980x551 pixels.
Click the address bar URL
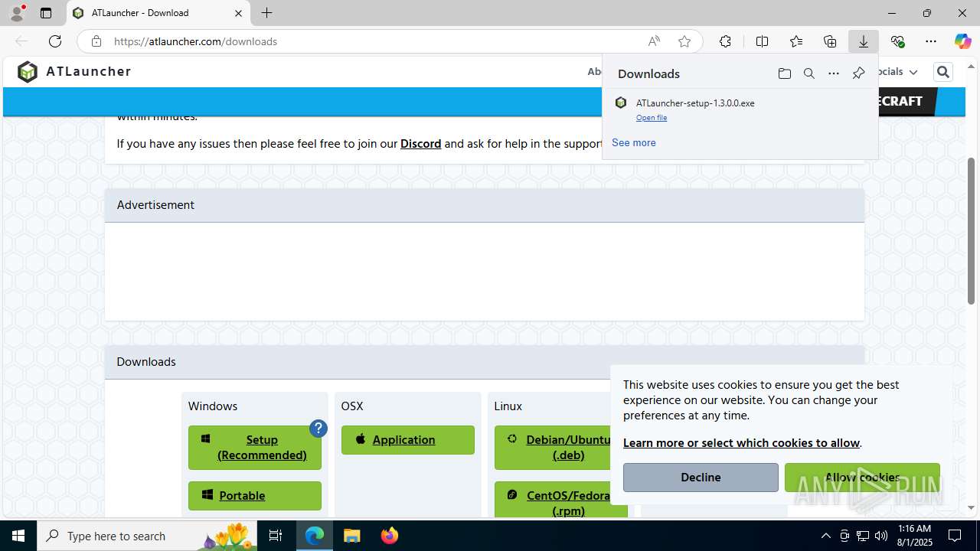195,41
